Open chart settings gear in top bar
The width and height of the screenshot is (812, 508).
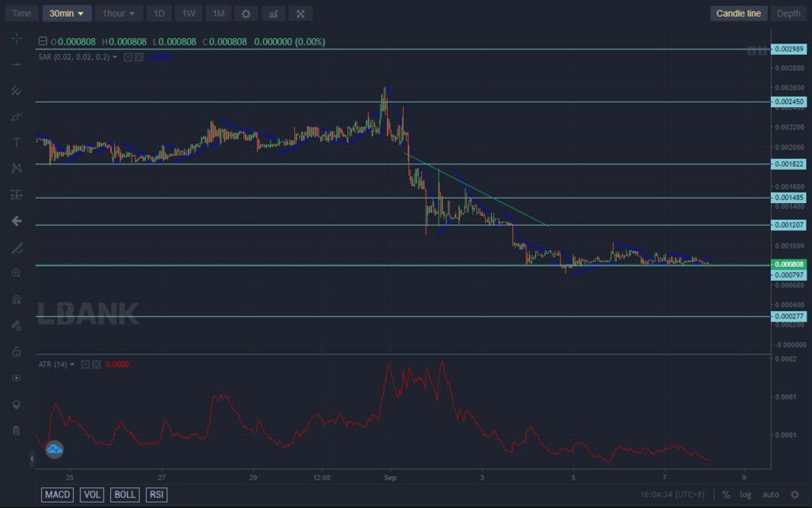[246, 13]
